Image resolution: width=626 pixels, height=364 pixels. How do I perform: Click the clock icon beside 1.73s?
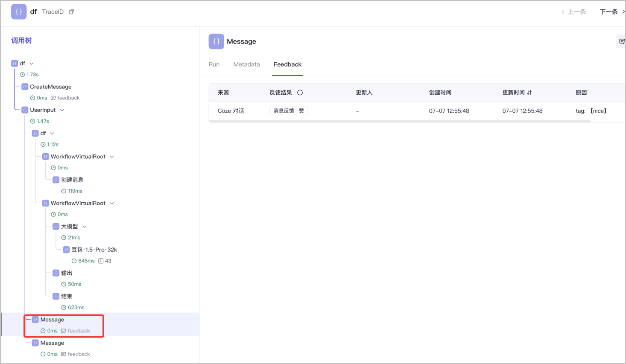tap(22, 75)
